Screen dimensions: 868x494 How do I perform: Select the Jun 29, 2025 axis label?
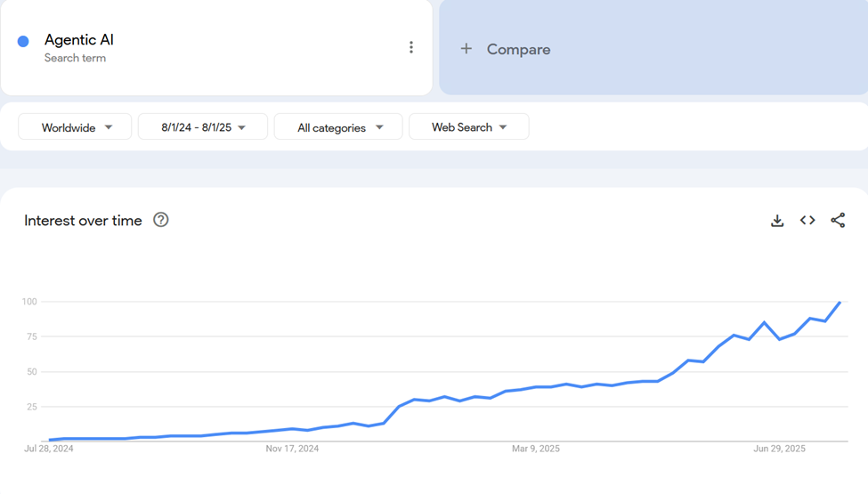tap(779, 449)
